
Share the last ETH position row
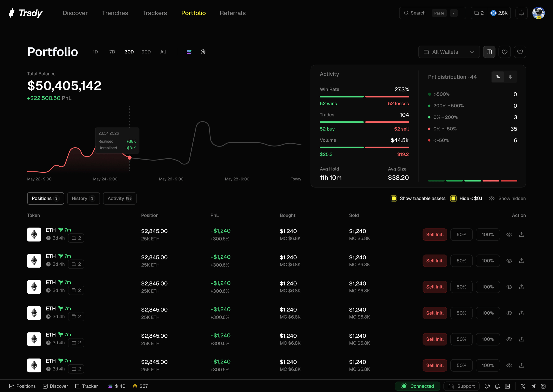(x=521, y=365)
